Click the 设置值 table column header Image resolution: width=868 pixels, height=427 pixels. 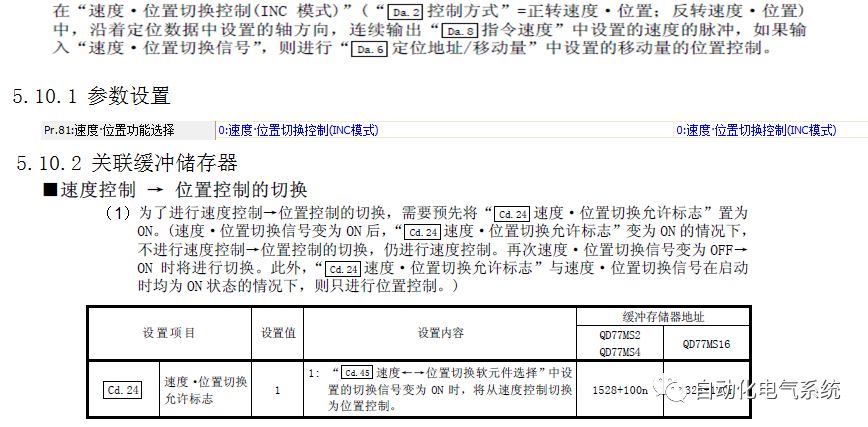(x=278, y=332)
